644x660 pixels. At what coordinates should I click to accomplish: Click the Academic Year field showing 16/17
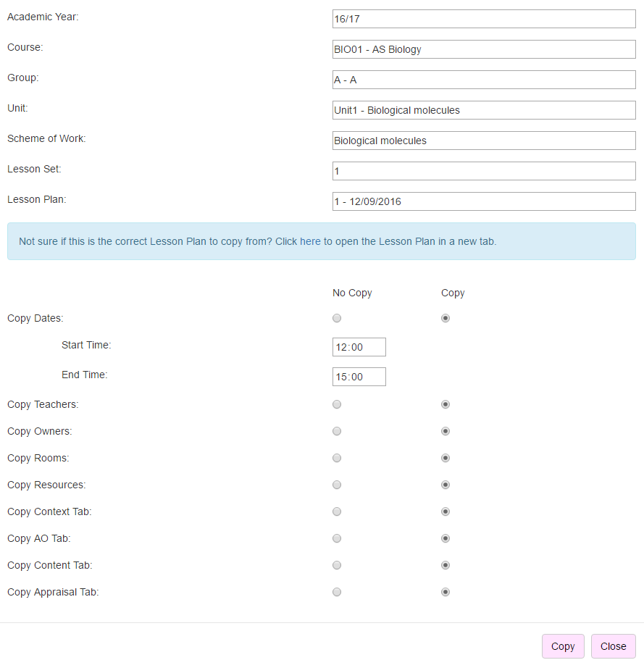484,19
